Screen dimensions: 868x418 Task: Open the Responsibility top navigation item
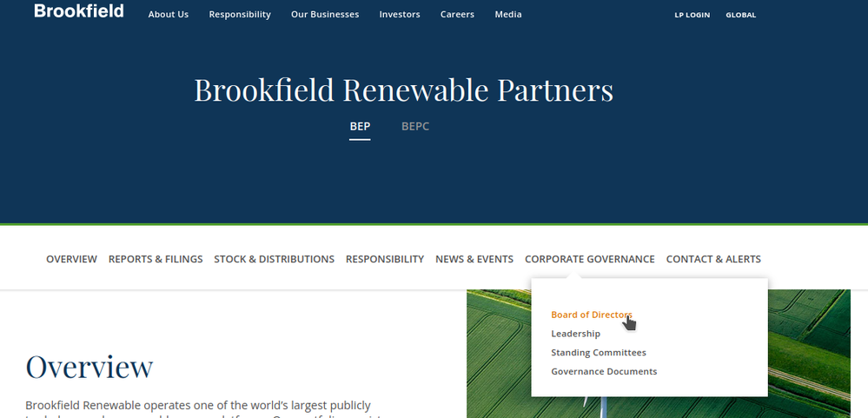240,15
